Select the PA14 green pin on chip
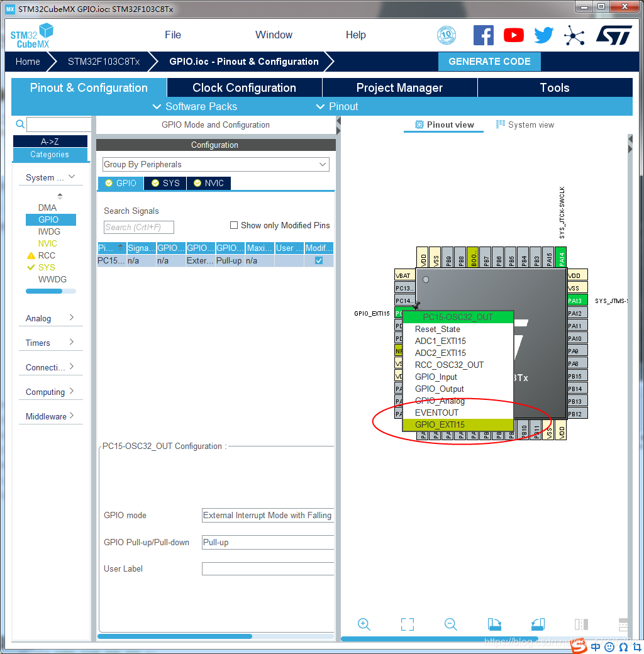The width and height of the screenshot is (644, 654). (560, 257)
